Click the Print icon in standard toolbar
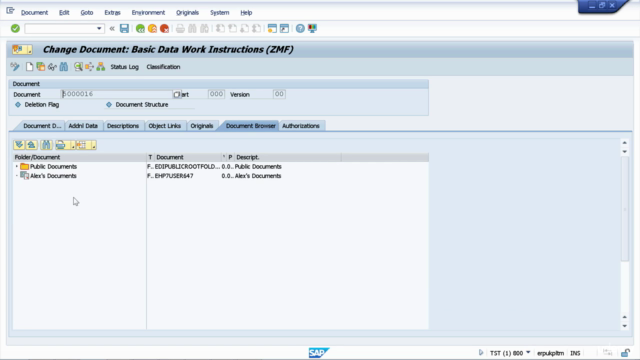This screenshot has width=640, height=360. [x=180, y=28]
